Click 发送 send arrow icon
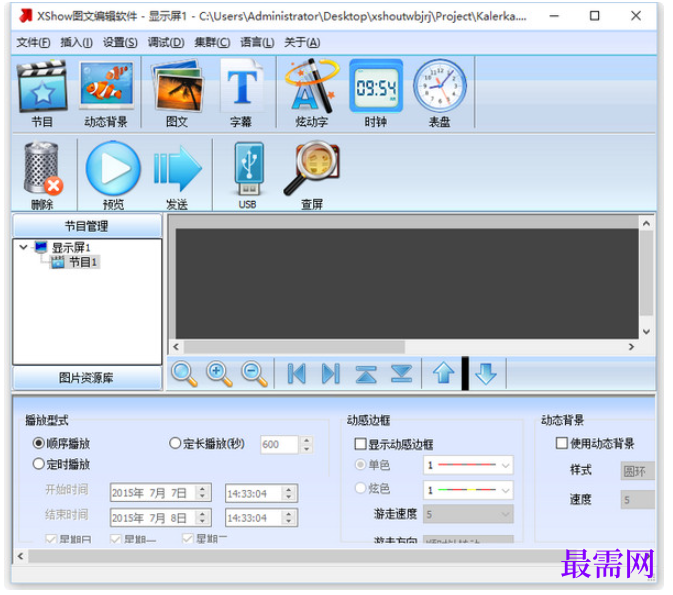 177,168
